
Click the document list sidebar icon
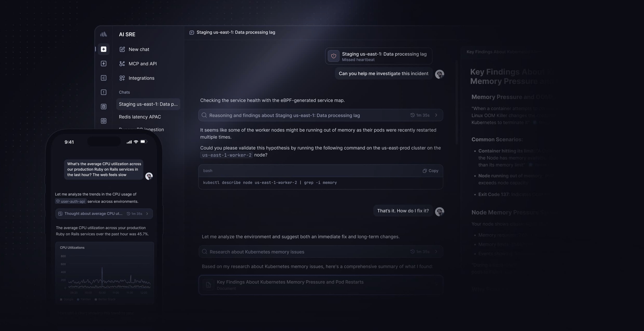[104, 106]
